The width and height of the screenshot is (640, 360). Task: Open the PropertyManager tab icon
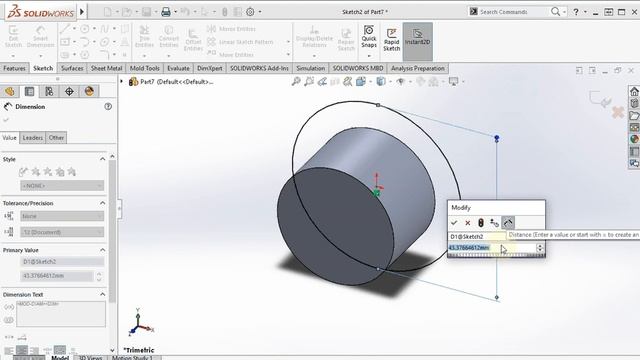tap(29, 91)
